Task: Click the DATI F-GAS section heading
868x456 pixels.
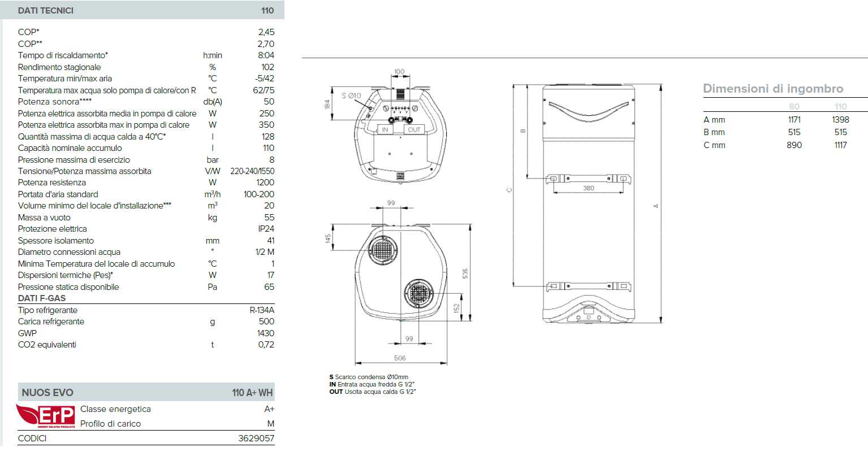Action: pyautogui.click(x=42, y=298)
